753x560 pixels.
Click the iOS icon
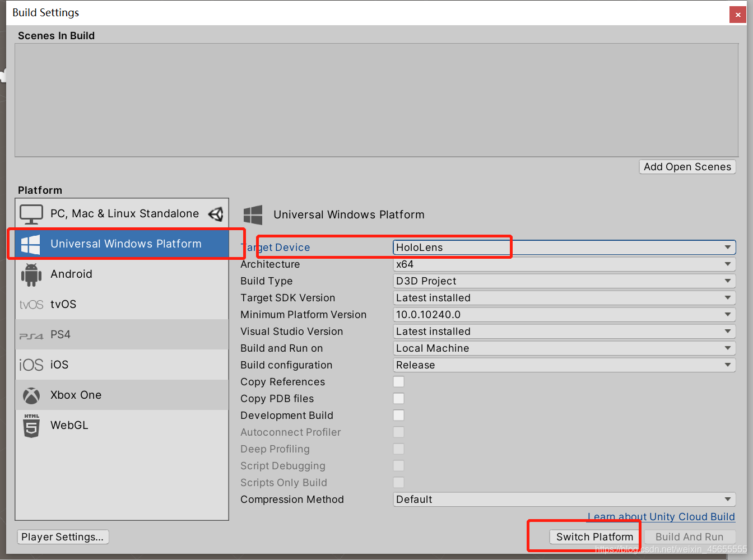pos(31,365)
